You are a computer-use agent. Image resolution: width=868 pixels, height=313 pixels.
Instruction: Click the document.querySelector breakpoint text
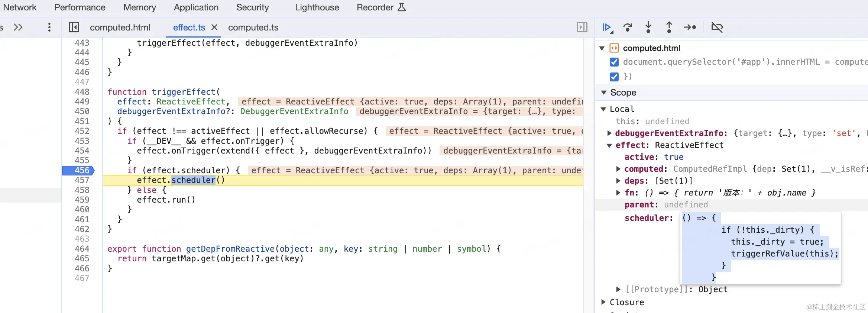[x=745, y=62]
